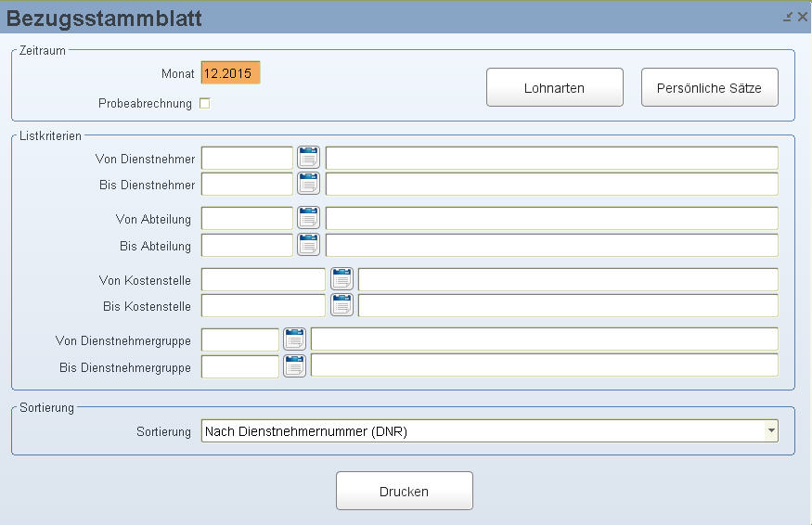Expand the Sortierung dropdown arrow
The width and height of the screenshot is (812, 525).
[771, 430]
